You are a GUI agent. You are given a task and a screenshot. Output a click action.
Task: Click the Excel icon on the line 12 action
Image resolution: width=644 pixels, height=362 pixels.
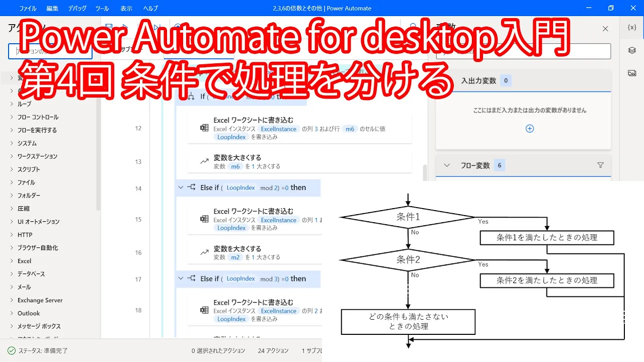[204, 128]
